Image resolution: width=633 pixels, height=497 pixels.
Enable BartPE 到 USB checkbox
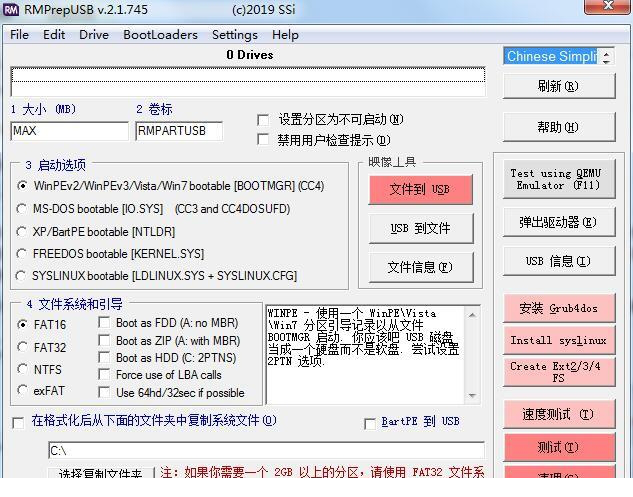(370, 424)
